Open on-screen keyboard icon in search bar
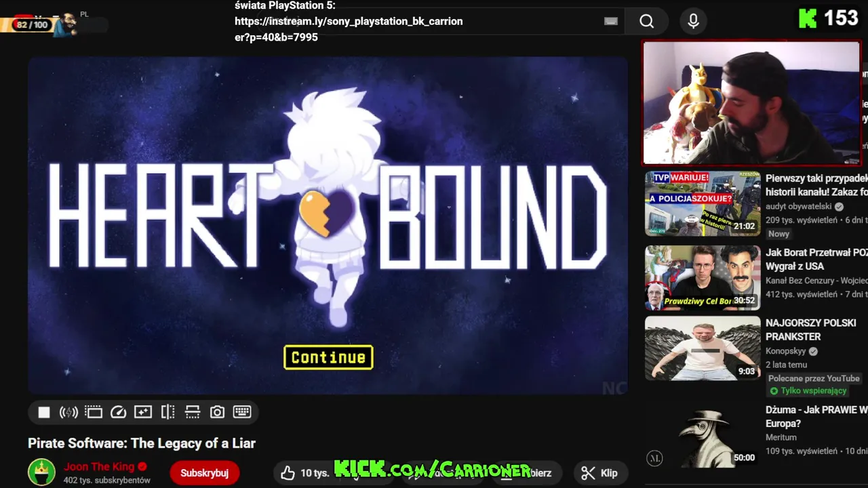The width and height of the screenshot is (868, 488). point(611,21)
